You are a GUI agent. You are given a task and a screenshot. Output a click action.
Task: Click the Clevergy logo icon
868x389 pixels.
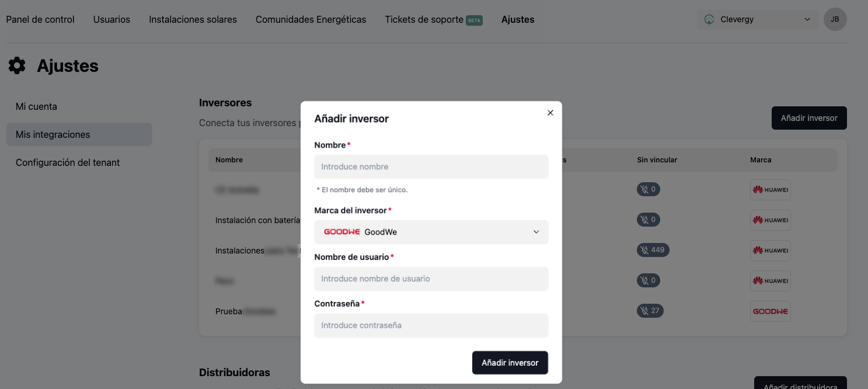pyautogui.click(x=709, y=19)
